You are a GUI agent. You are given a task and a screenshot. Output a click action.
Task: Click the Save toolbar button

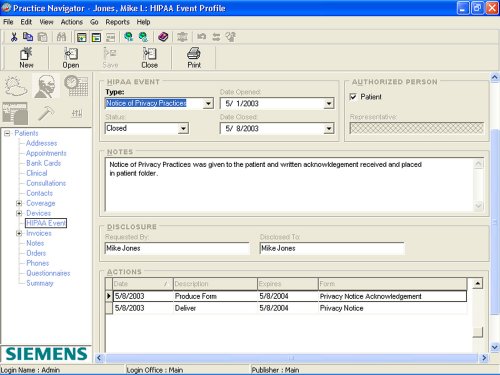click(110, 58)
